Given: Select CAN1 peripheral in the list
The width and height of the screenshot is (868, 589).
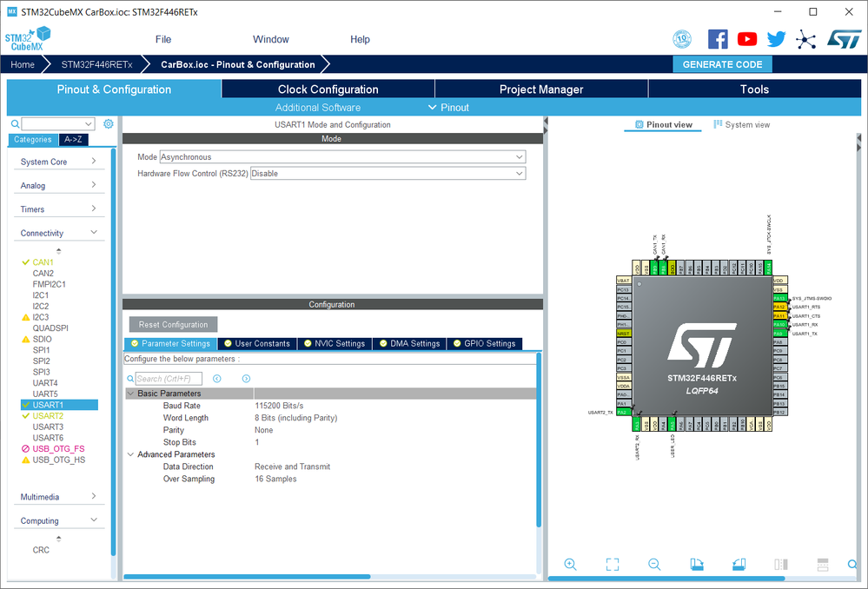Looking at the screenshot, I should [x=43, y=262].
